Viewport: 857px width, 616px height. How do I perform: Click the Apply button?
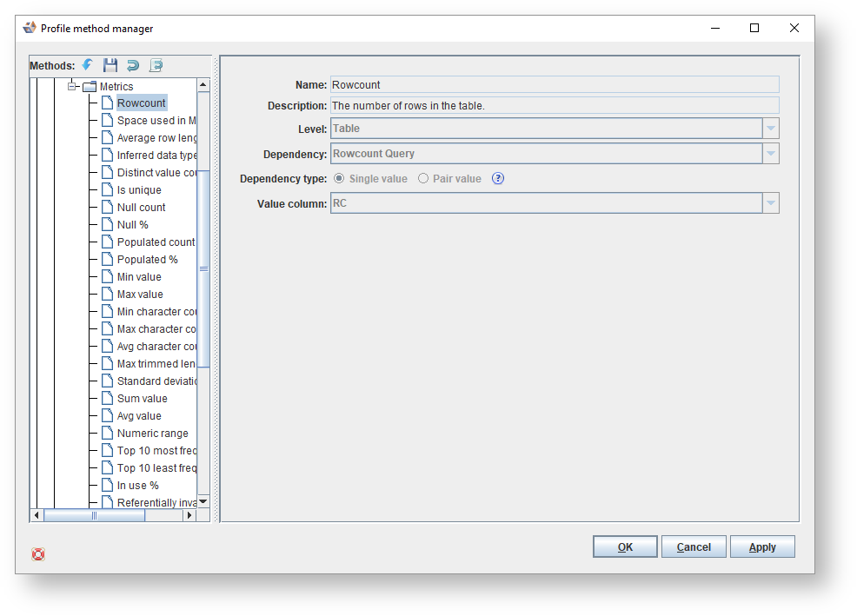(x=762, y=546)
